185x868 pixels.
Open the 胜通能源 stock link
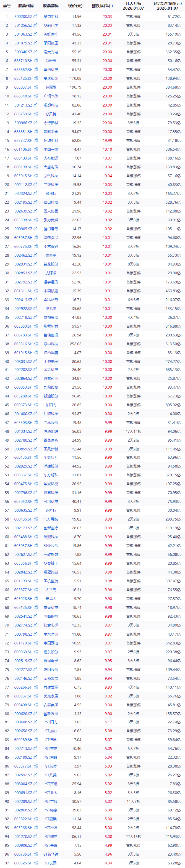[51, 431]
